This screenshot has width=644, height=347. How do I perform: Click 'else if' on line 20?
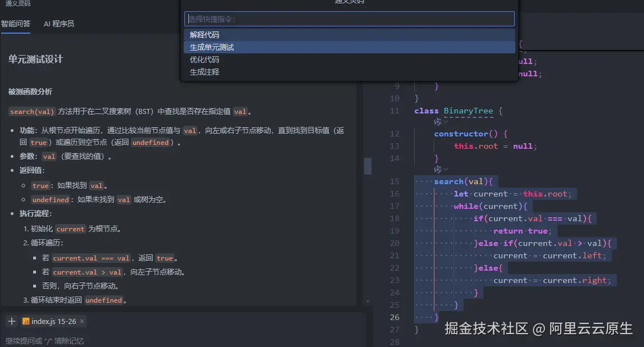(495, 243)
